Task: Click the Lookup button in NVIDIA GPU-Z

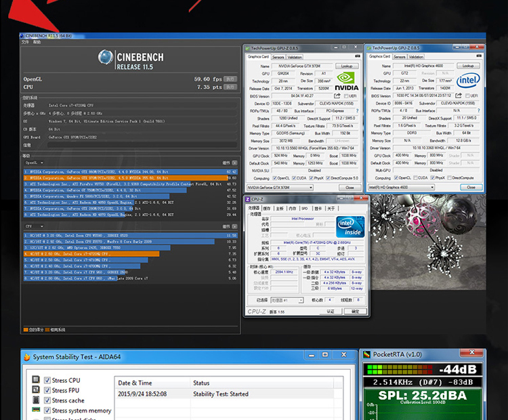Action: [347, 66]
